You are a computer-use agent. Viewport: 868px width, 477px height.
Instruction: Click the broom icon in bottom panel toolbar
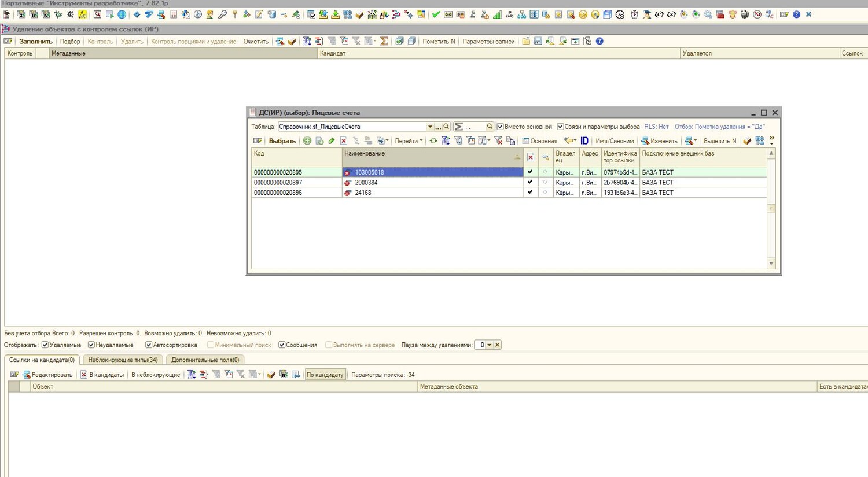click(271, 375)
